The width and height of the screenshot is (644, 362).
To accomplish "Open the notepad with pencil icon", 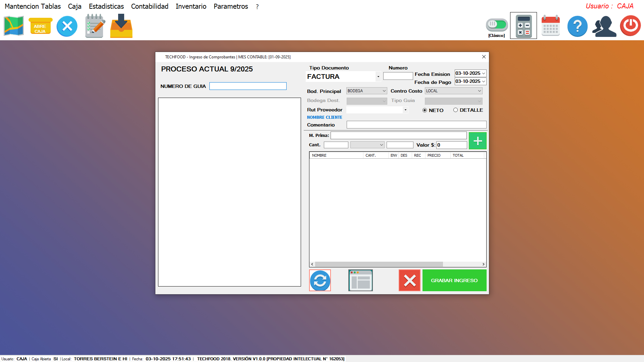I will [x=95, y=26].
